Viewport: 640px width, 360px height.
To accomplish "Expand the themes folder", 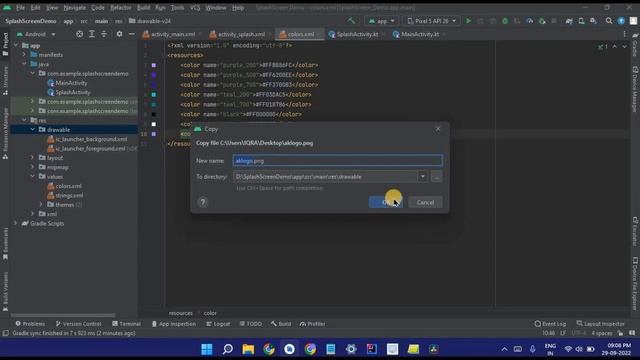I will 41,204.
